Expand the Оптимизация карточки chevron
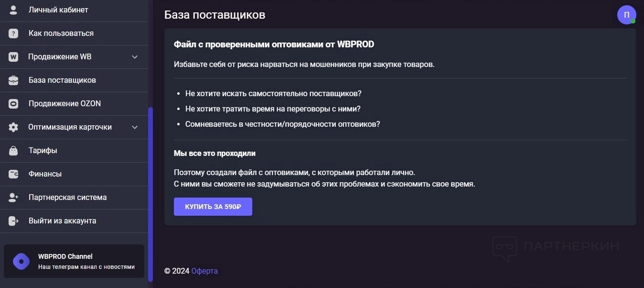Viewport: 644px width, 288px height. click(135, 127)
